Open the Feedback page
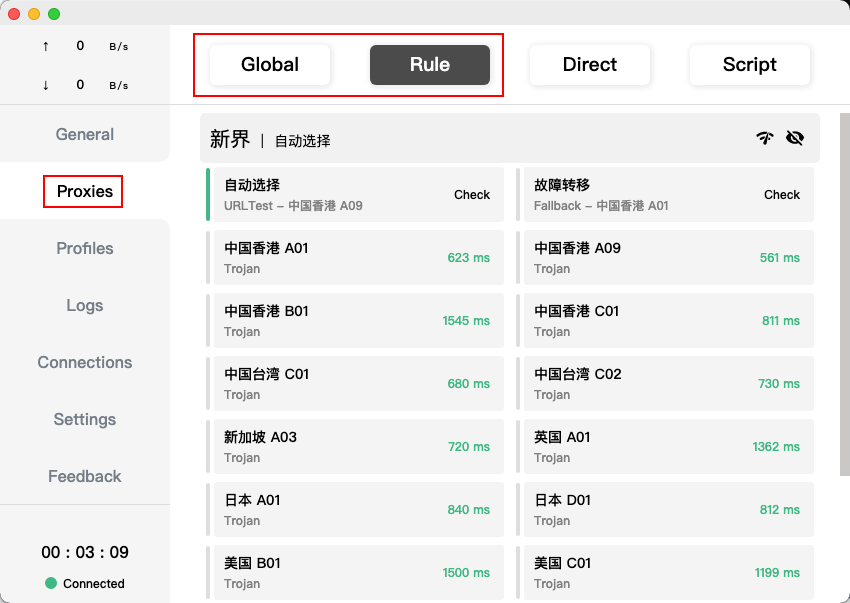This screenshot has height=603, width=850. click(85, 477)
